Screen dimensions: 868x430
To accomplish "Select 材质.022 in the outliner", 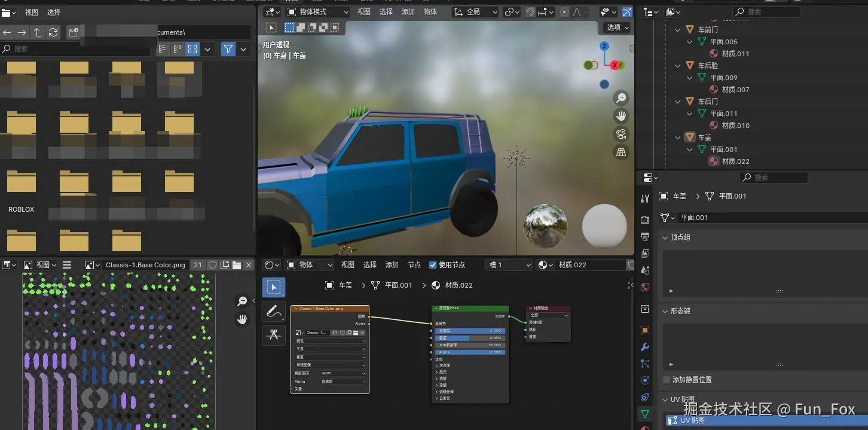I will coord(735,161).
